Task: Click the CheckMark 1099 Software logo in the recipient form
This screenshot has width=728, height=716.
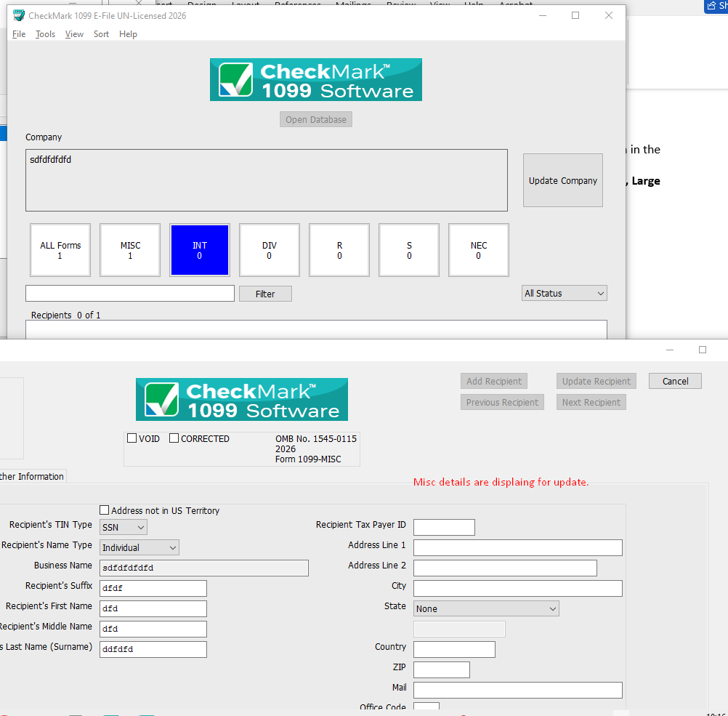Action: pyautogui.click(x=242, y=399)
